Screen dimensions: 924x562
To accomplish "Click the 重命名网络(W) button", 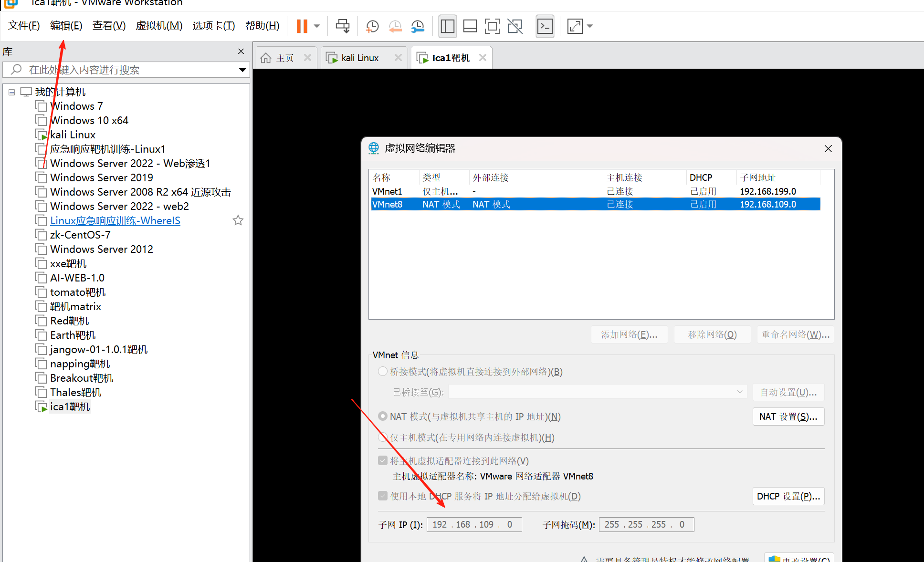I will [795, 334].
